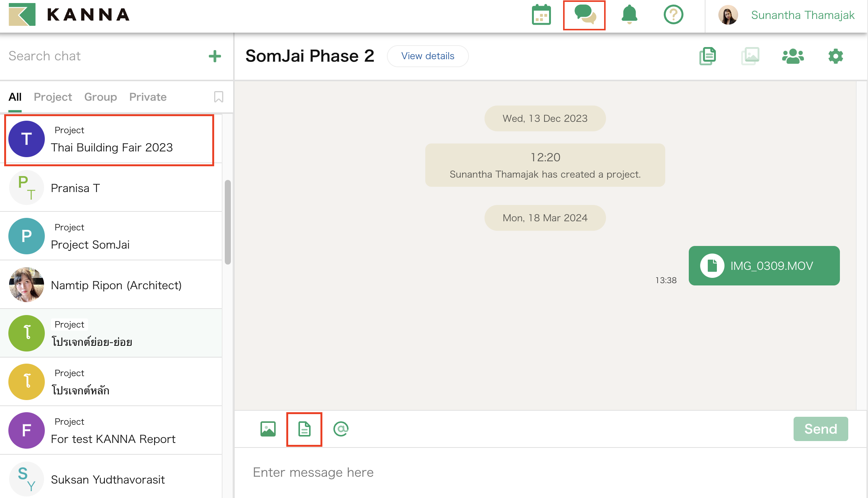Image resolution: width=868 pixels, height=498 pixels.
Task: Check notifications via the bell icon
Action: pos(630,15)
